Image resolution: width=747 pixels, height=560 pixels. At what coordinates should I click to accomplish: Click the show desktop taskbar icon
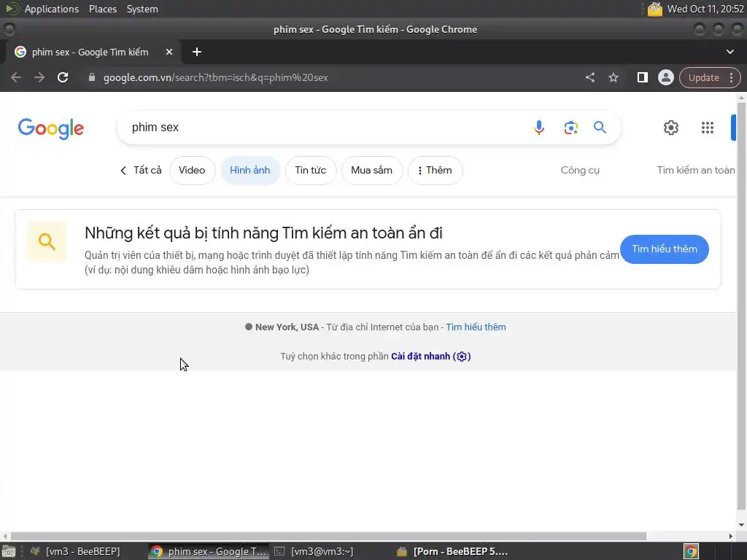(9, 551)
